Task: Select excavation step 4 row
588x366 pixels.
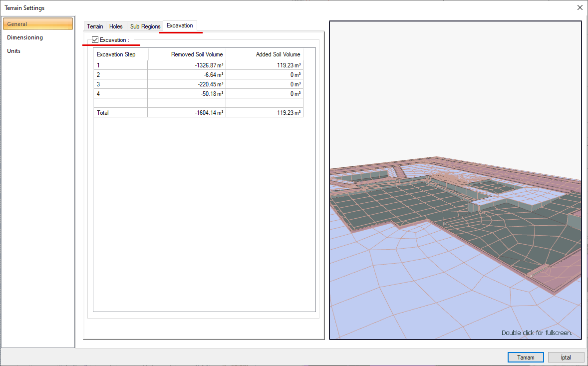Action: (120, 93)
